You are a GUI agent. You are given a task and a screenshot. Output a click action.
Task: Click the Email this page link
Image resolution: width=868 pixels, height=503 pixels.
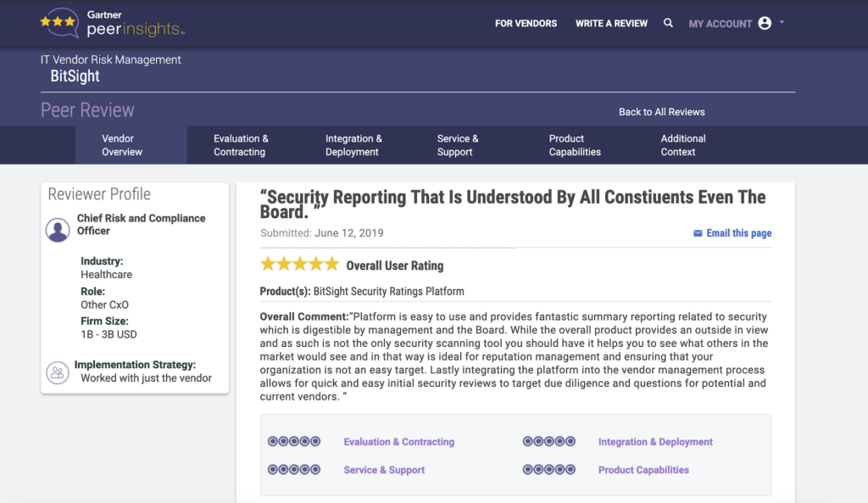[x=738, y=233]
